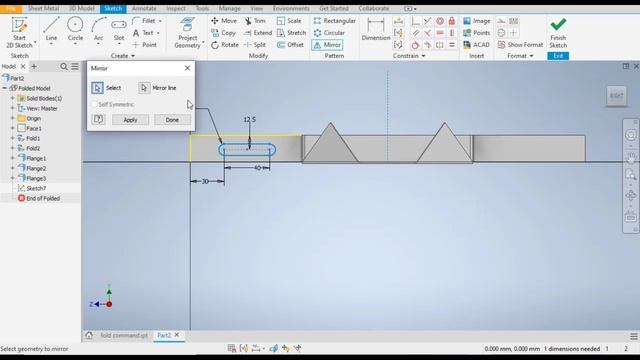Toggle Self Symmetric checkbox

click(94, 104)
